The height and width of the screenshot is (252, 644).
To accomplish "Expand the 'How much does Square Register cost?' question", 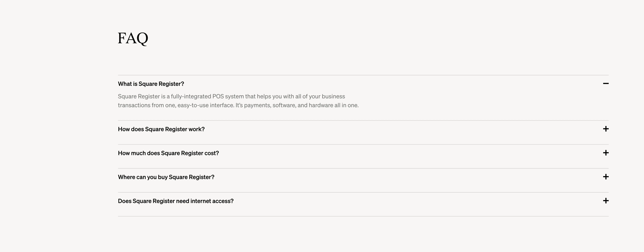I will click(x=168, y=153).
